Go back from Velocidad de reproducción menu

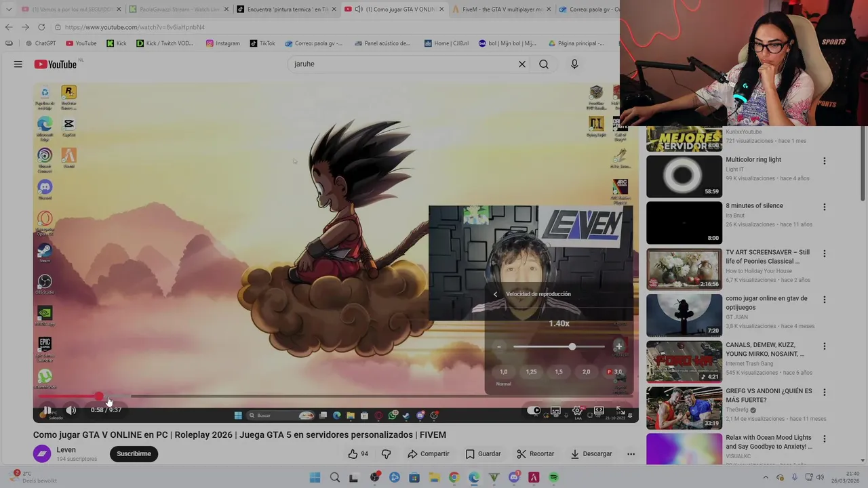[x=495, y=294]
